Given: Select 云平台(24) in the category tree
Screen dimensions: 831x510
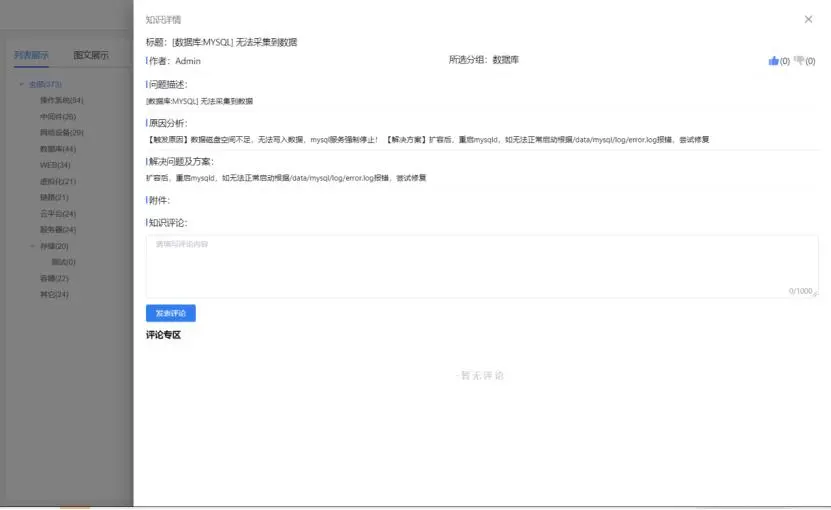Looking at the screenshot, I should point(58,214).
